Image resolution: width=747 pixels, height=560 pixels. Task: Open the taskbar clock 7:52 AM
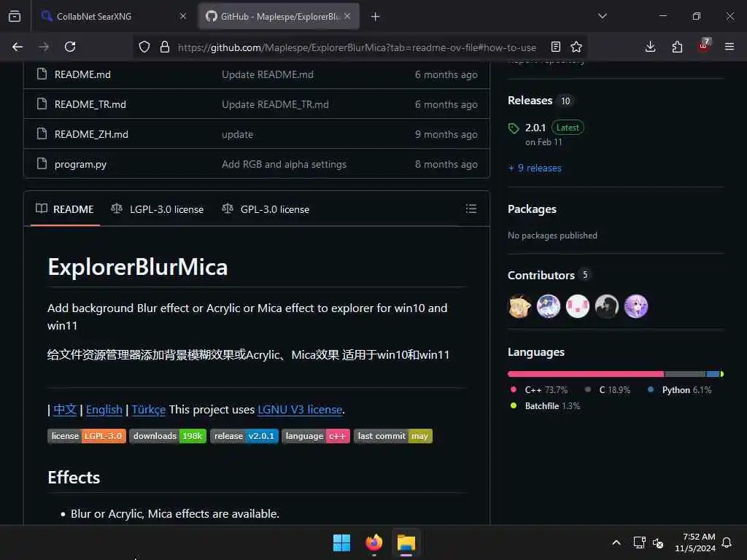pos(694,542)
